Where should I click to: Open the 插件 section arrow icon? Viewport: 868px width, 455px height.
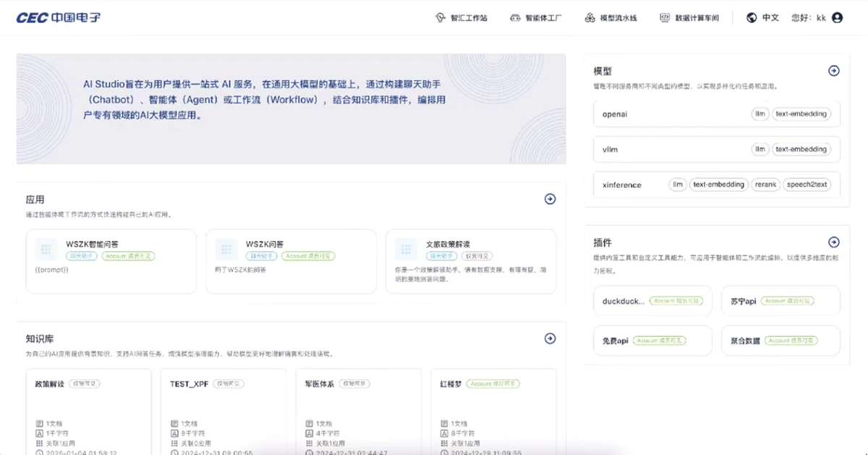833,242
